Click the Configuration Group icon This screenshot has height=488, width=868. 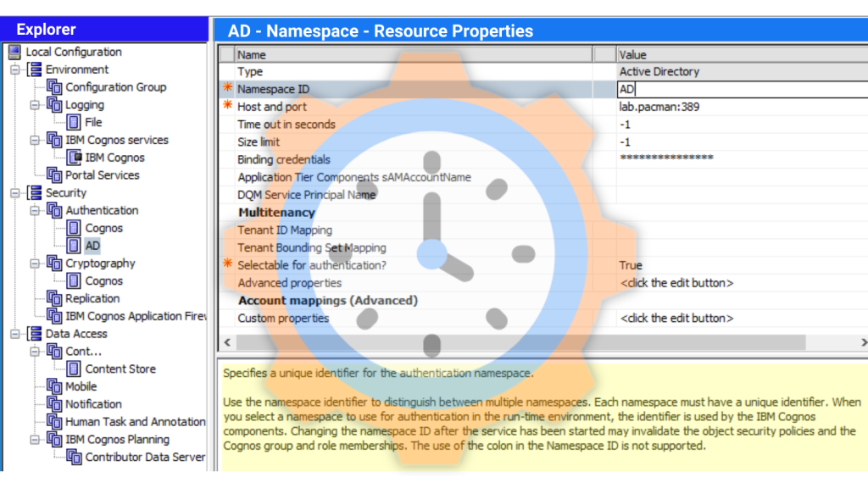pos(54,87)
